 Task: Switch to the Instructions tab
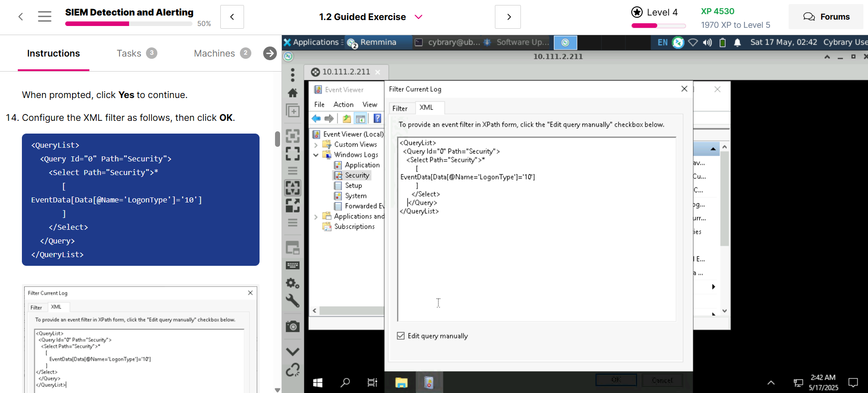pos(53,53)
